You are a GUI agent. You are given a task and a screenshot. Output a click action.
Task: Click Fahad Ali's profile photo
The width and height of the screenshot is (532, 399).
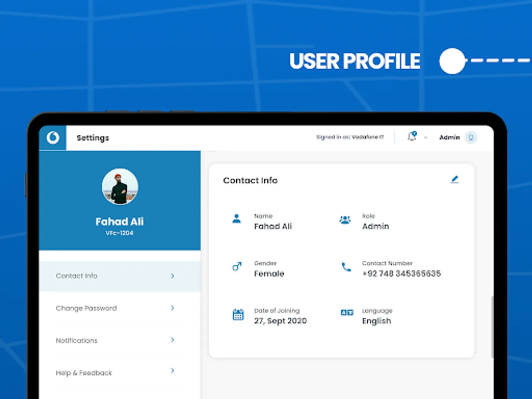pos(120,186)
